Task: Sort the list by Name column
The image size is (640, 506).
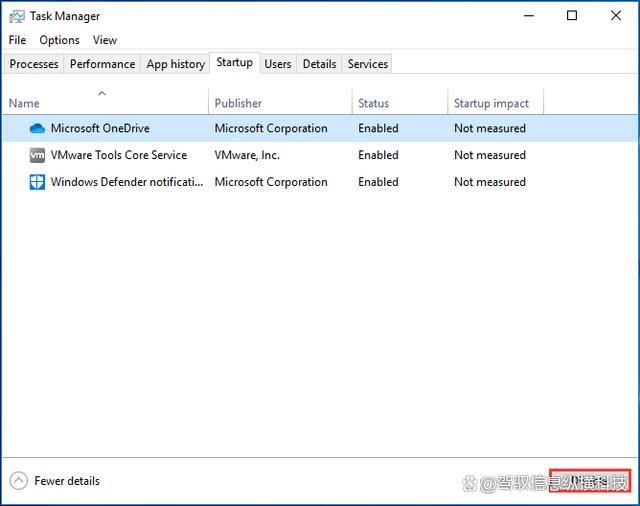Action: 24,103
